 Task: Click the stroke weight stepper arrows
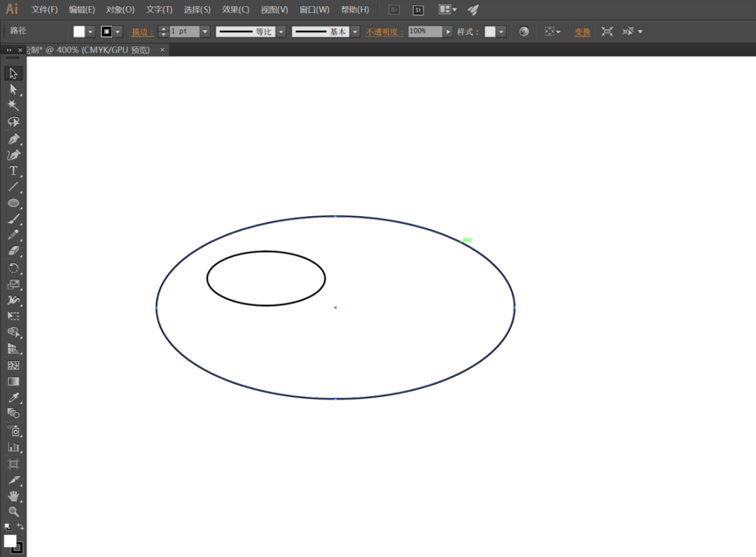[x=163, y=31]
